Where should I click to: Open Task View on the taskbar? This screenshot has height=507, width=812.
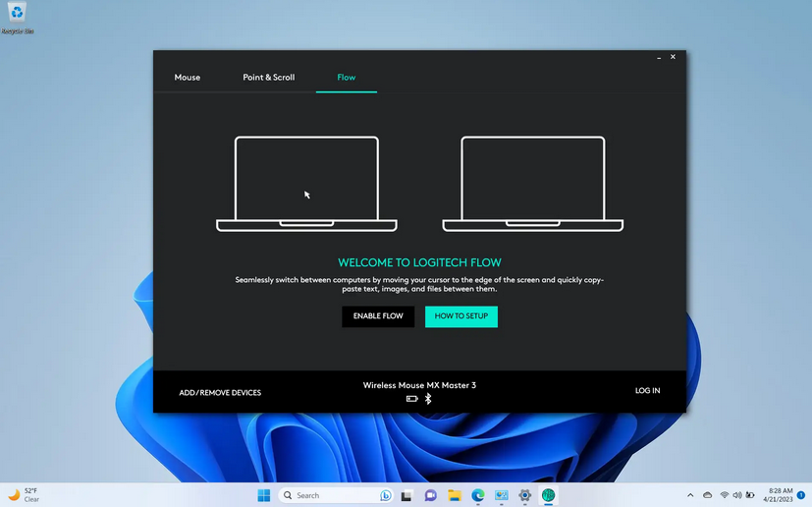pyautogui.click(x=406, y=495)
